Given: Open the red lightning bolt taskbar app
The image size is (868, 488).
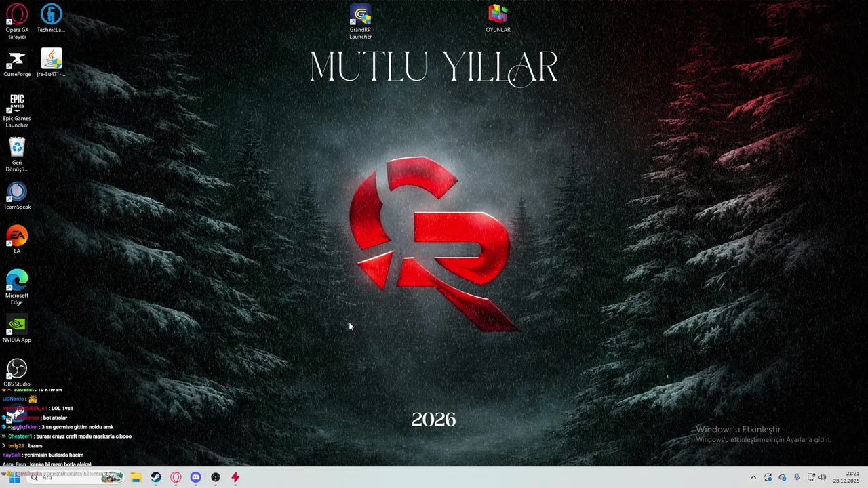Looking at the screenshot, I should [235, 477].
